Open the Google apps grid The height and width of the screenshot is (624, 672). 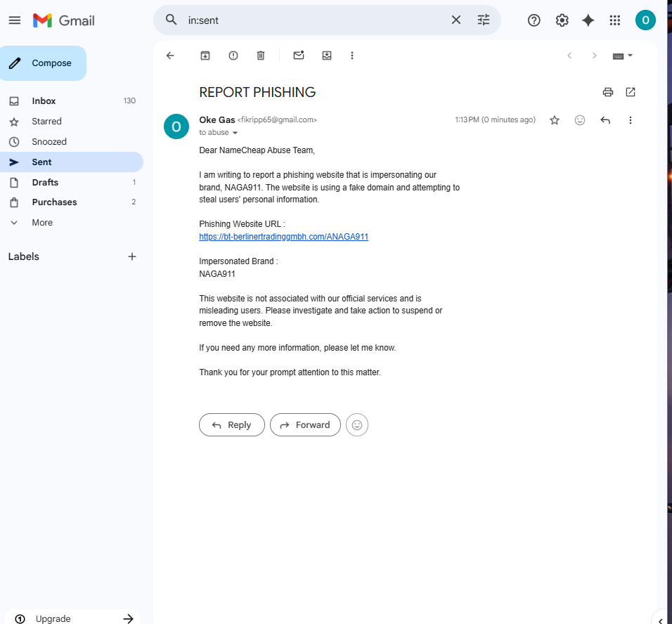click(615, 20)
